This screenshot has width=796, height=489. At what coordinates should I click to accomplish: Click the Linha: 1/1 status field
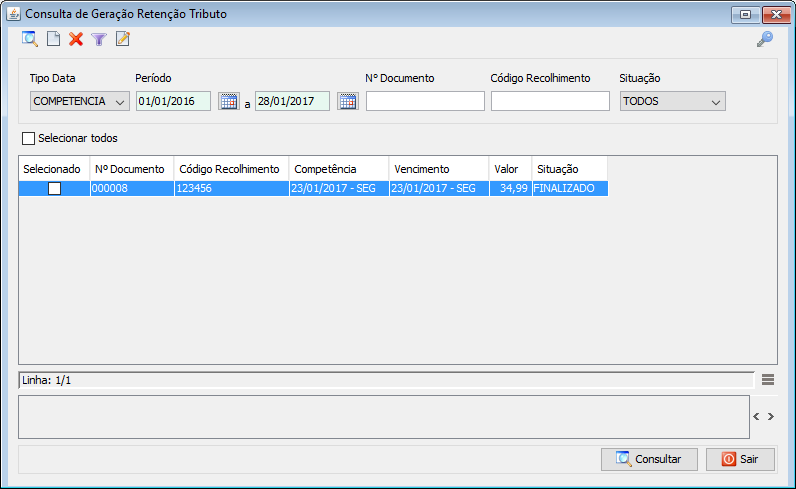click(x=386, y=380)
